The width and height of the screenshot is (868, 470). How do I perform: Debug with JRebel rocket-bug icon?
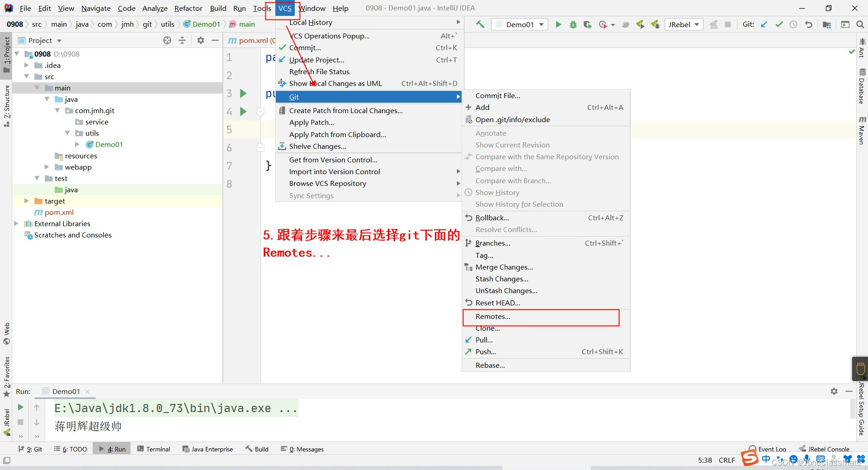pos(655,24)
